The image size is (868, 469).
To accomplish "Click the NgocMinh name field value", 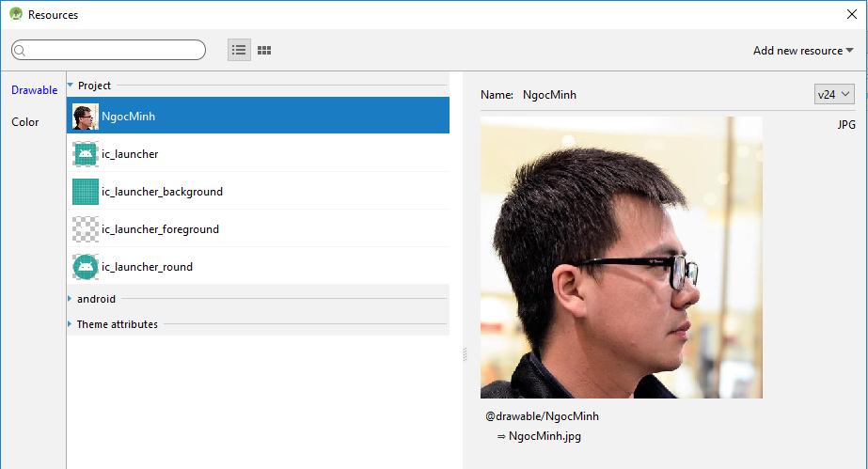I will [550, 95].
